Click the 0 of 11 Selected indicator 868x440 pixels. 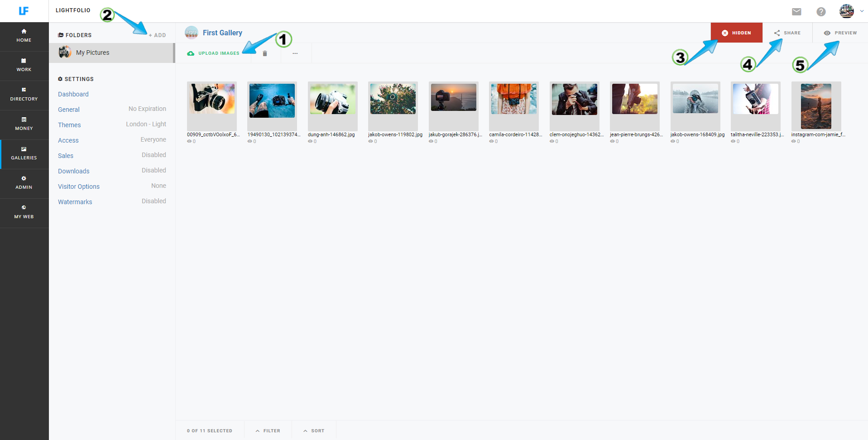pos(210,431)
